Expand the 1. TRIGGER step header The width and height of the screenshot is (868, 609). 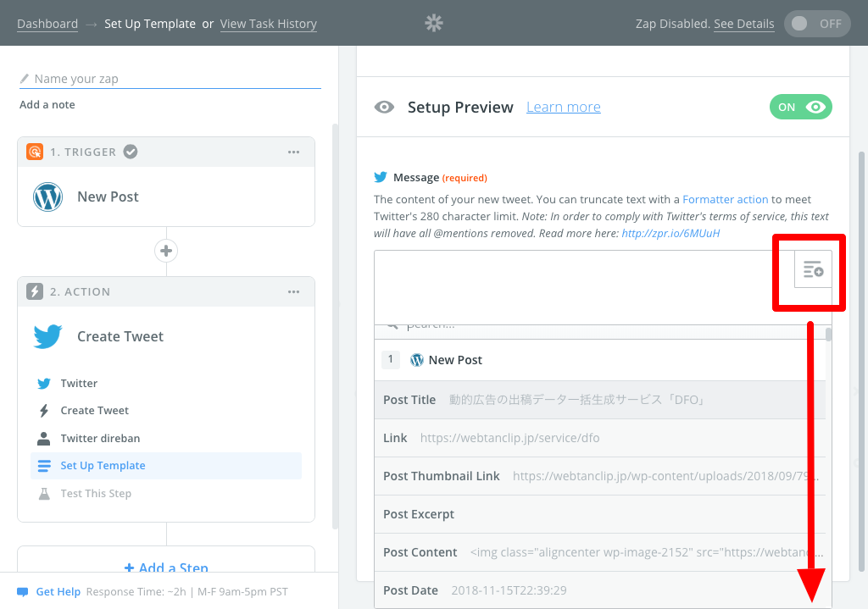click(166, 152)
